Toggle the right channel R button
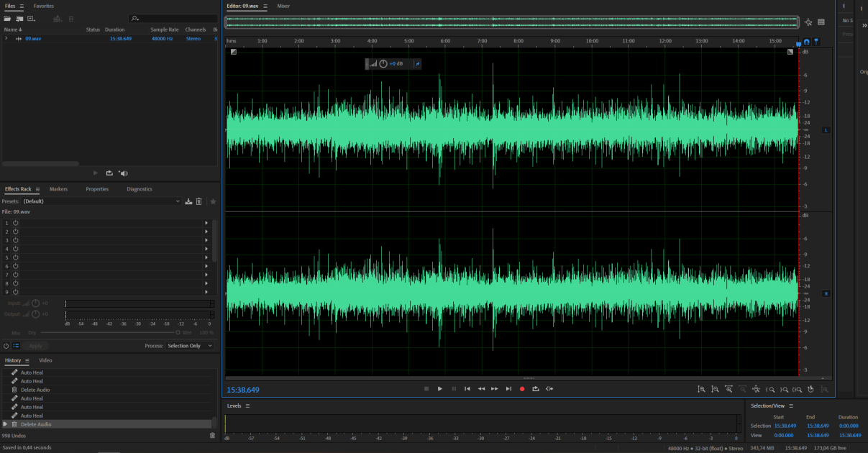Viewport: 868px width, 453px height. coord(826,293)
